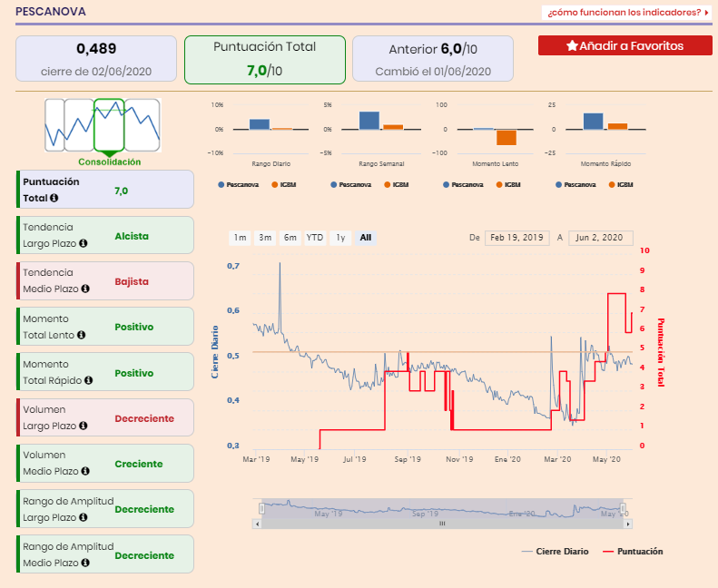Image resolution: width=718 pixels, height=588 pixels.
Task: Open info icon for Tendencia Largo Plazo
Action: (84, 243)
